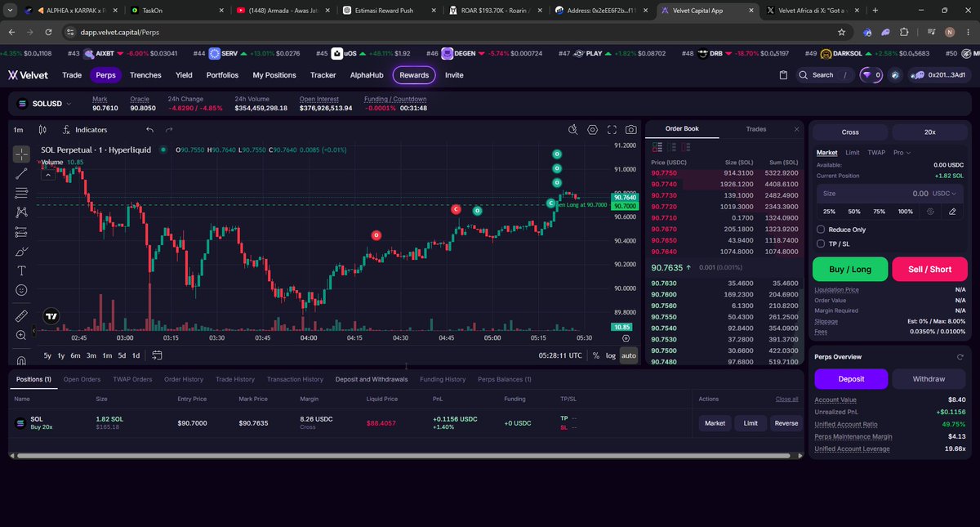Select the trend line drawing tool
980x527 pixels.
click(21, 173)
